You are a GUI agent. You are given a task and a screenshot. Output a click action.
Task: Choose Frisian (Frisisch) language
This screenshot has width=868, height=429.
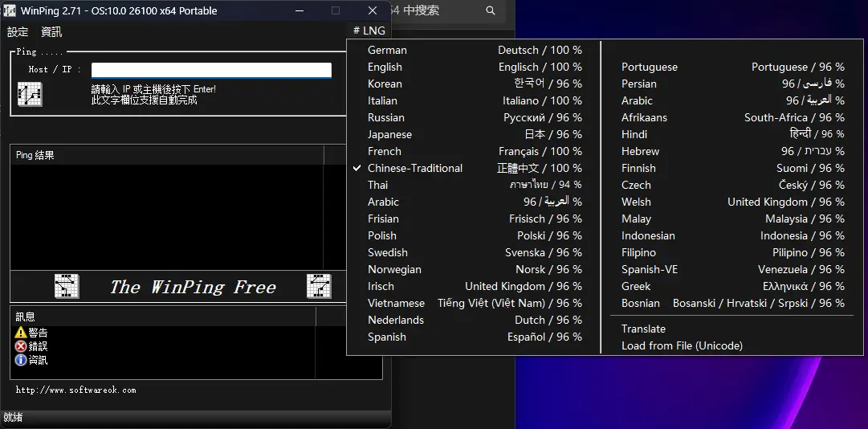coord(475,219)
